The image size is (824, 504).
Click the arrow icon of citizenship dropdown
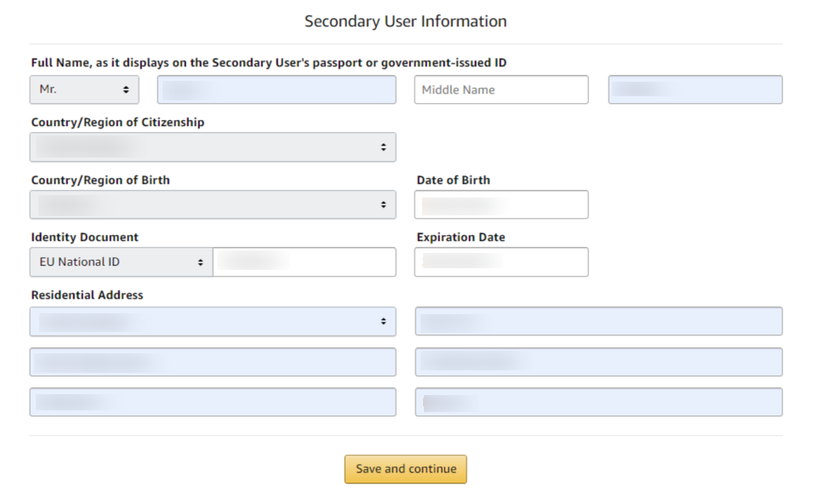point(384,147)
